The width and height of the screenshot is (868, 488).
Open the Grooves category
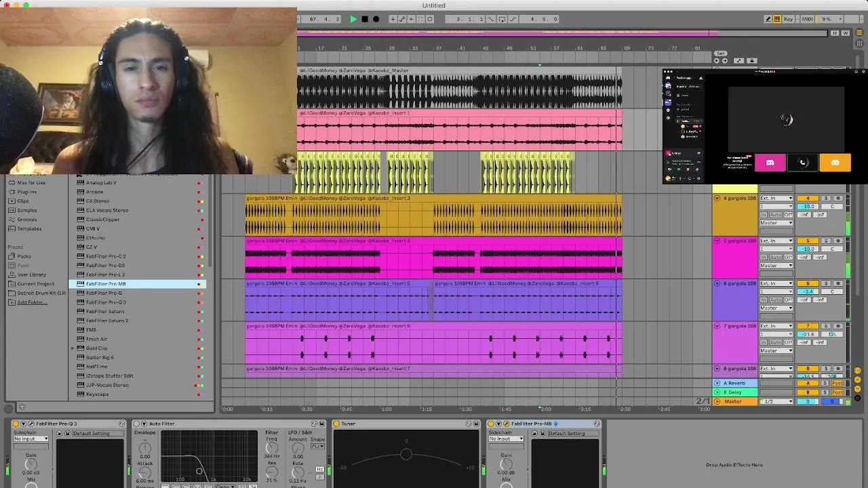[27, 220]
